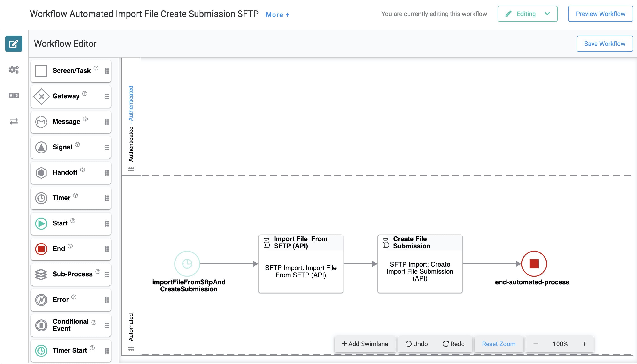This screenshot has height=364, width=637.
Task: Select the Screen/Task square icon
Action: [x=41, y=71]
